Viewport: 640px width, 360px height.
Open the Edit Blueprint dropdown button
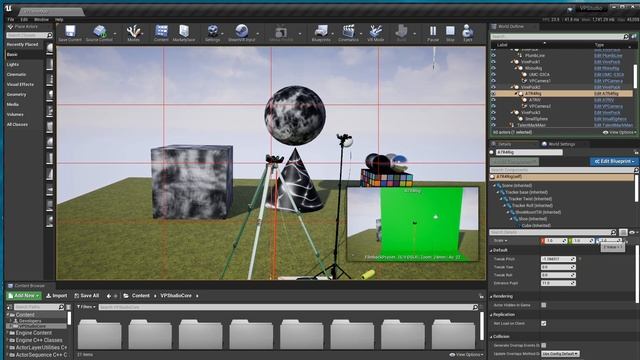tap(614, 161)
